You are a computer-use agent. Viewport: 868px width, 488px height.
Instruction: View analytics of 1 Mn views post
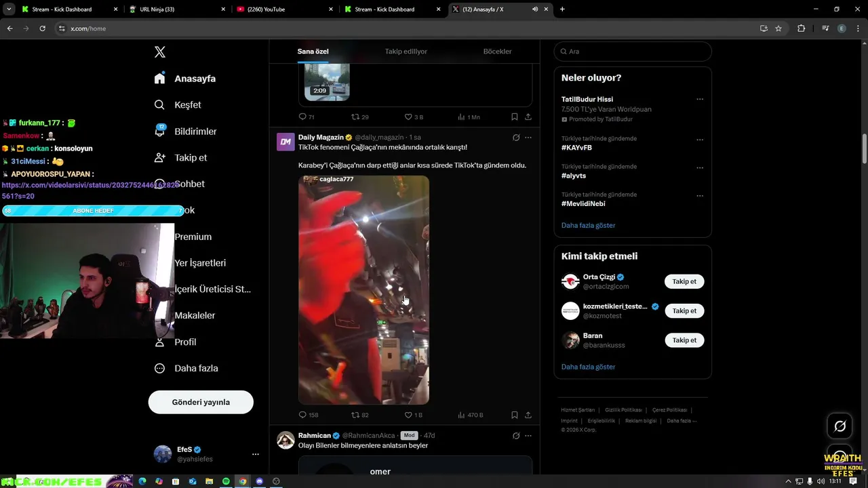click(x=469, y=117)
